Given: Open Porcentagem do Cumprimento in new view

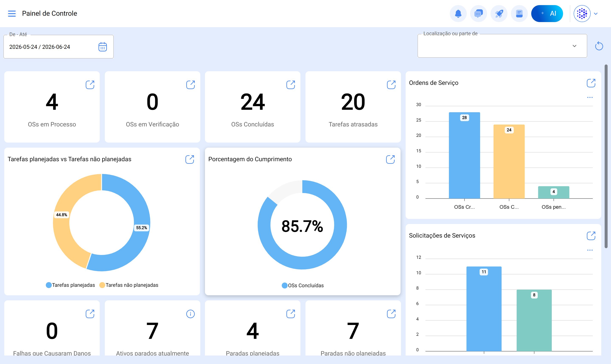Looking at the screenshot, I should click(x=390, y=159).
